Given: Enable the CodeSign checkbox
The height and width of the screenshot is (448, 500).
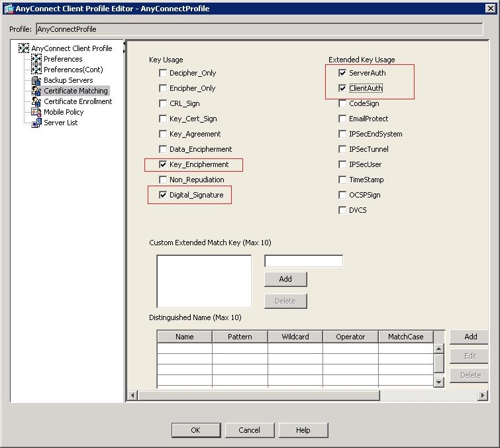Looking at the screenshot, I should point(342,103).
